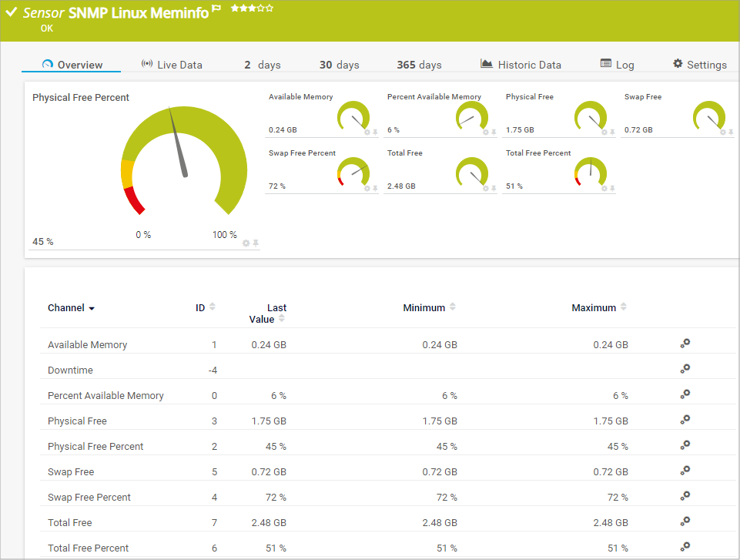Image resolution: width=740 pixels, height=560 pixels.
Task: Sort table by Channel column arrow
Action: click(92, 308)
